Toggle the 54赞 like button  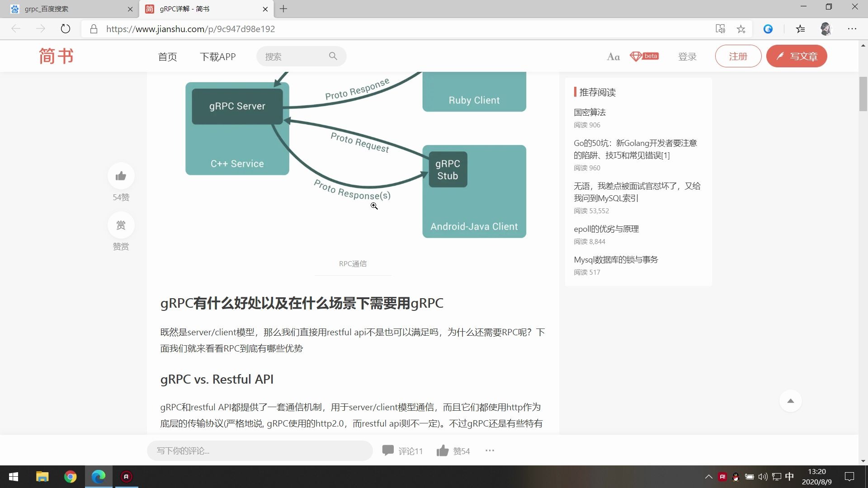121,176
